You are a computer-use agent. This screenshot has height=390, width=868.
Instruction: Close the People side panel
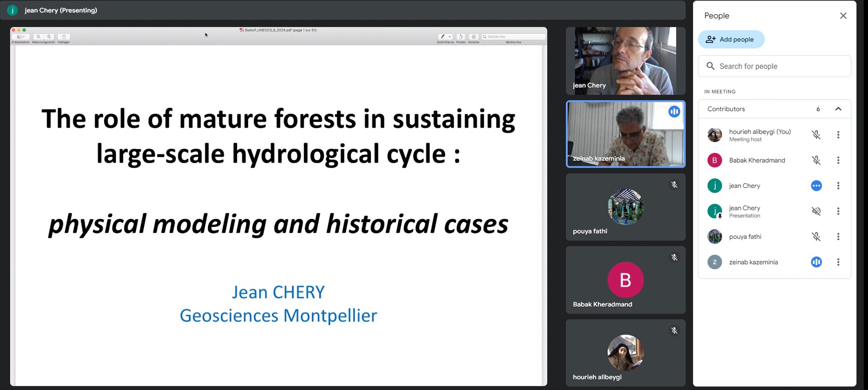[x=843, y=16]
